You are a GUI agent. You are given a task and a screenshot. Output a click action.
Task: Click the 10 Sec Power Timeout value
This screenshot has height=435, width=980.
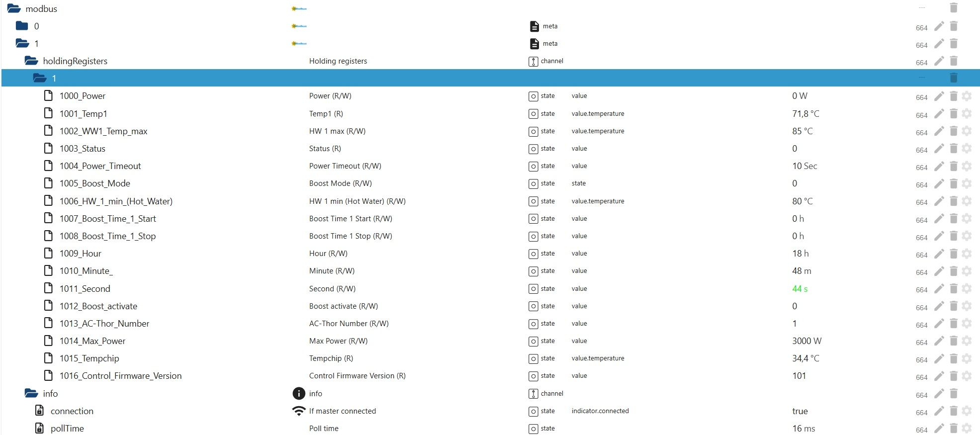pos(804,166)
